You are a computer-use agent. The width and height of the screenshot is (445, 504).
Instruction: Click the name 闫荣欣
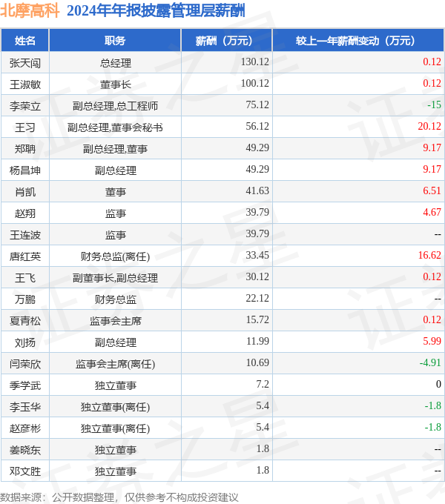25,364
